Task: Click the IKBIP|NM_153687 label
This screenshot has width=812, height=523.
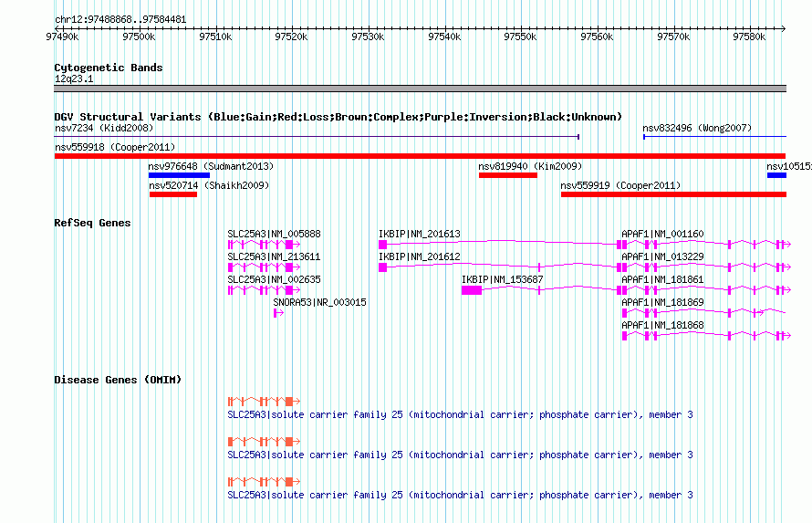Action: tap(503, 279)
